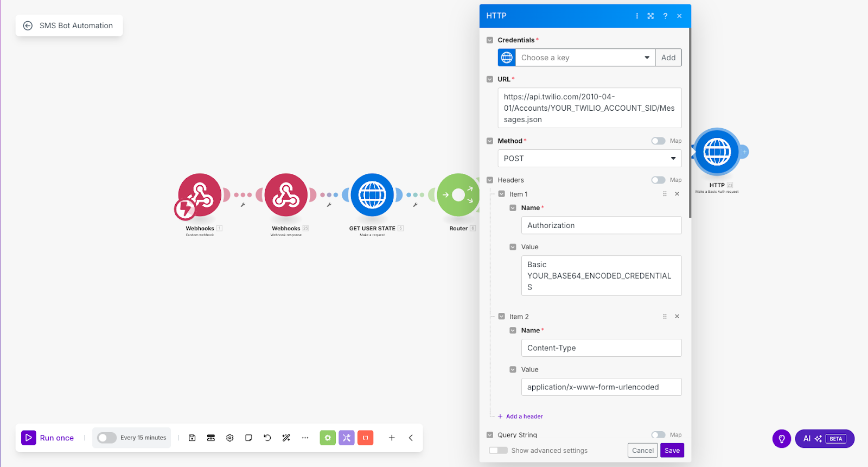Toggle the Item 2 checkbox
The width and height of the screenshot is (868, 467).
(x=502, y=317)
